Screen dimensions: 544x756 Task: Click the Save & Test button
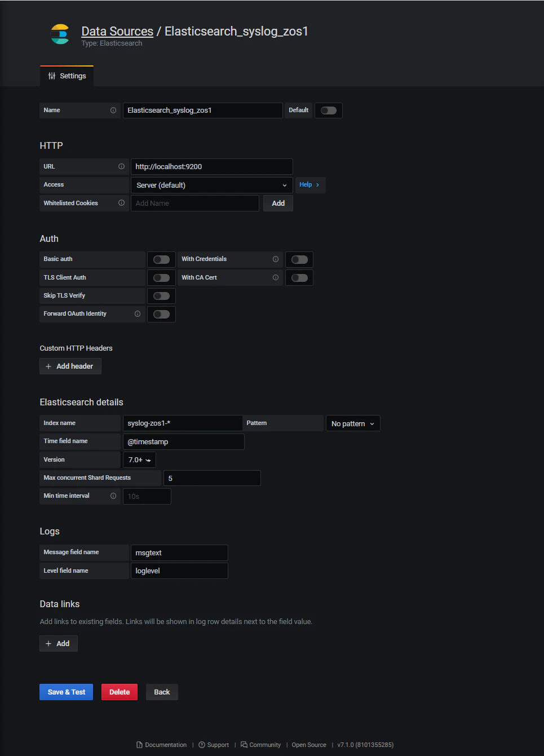(x=67, y=692)
